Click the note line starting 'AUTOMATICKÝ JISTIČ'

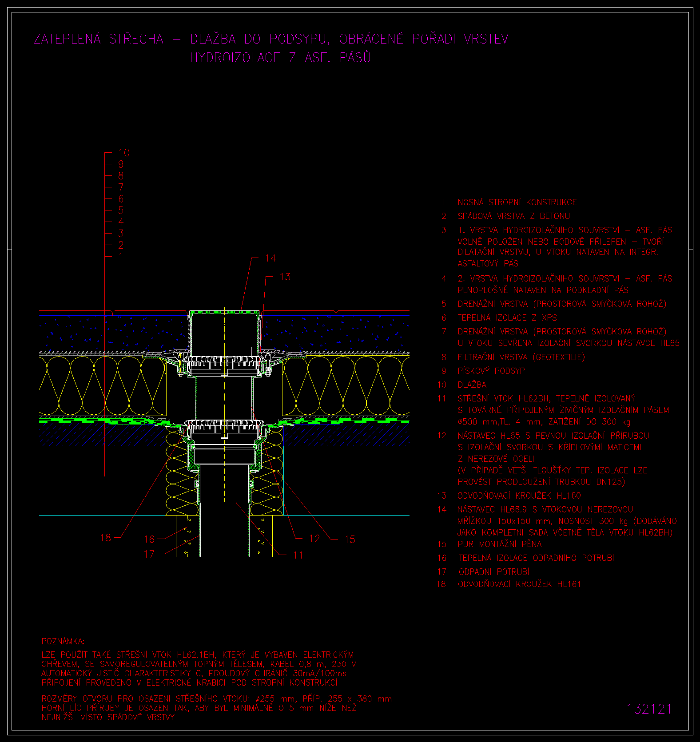coord(194,674)
